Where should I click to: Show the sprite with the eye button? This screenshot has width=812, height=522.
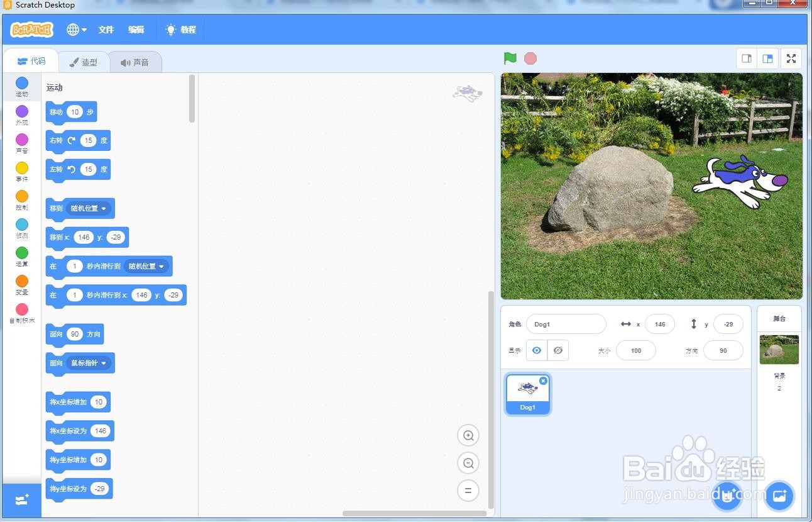pos(537,350)
